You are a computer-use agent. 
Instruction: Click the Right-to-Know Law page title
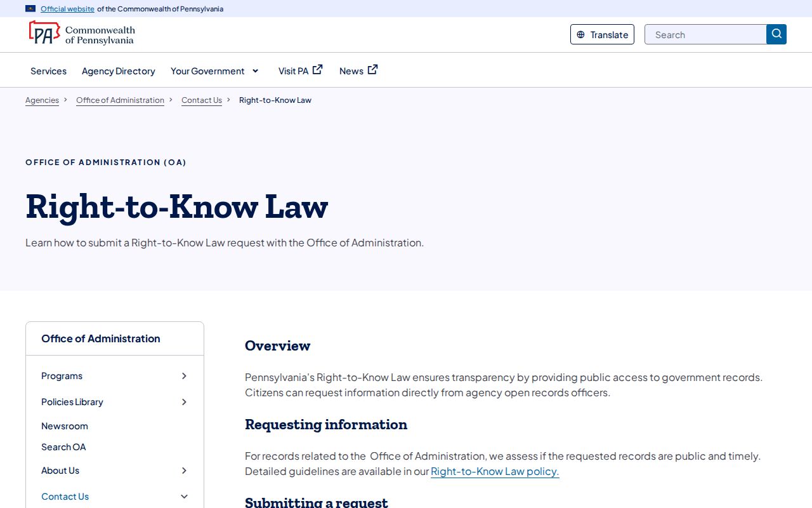point(177,206)
